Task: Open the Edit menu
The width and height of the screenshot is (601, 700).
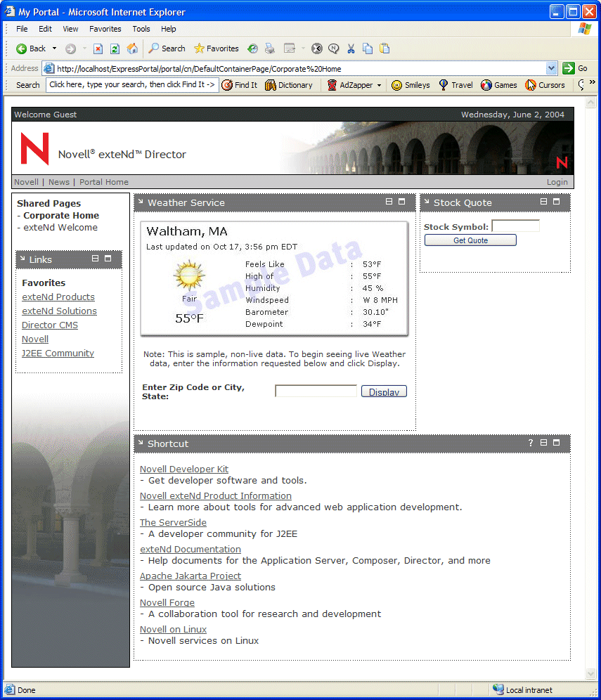Action: tap(45, 29)
